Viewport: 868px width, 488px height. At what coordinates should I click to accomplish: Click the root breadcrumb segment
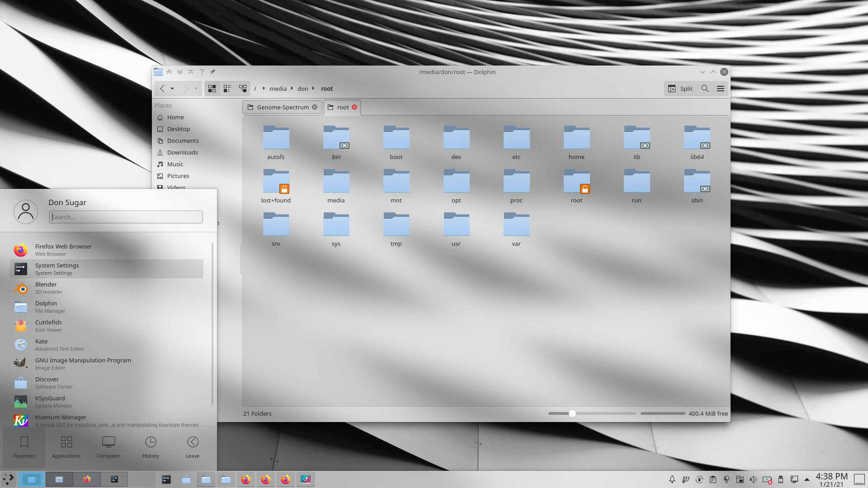pos(327,89)
